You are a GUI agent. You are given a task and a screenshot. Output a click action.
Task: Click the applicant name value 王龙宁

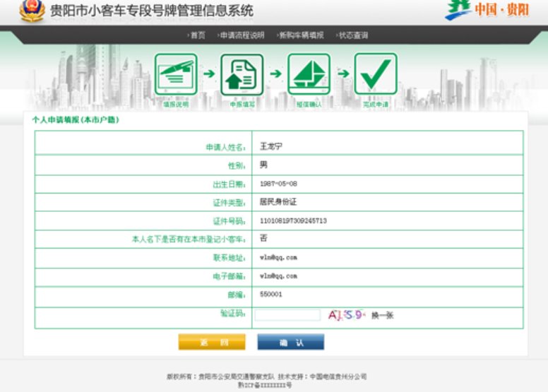coord(271,146)
